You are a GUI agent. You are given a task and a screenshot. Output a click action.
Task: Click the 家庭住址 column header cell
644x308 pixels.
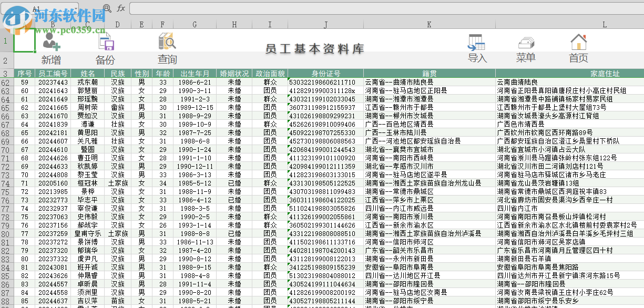pos(606,74)
